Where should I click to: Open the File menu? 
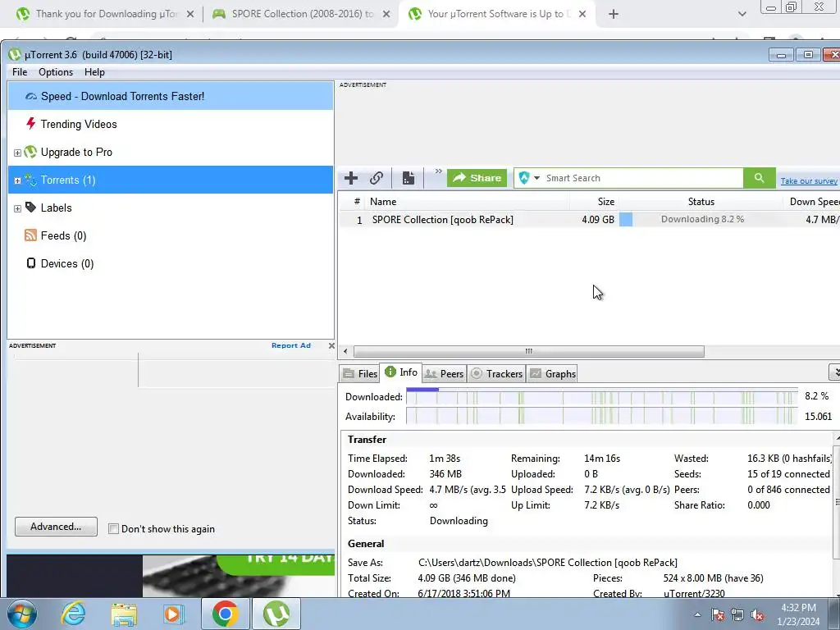(x=20, y=72)
